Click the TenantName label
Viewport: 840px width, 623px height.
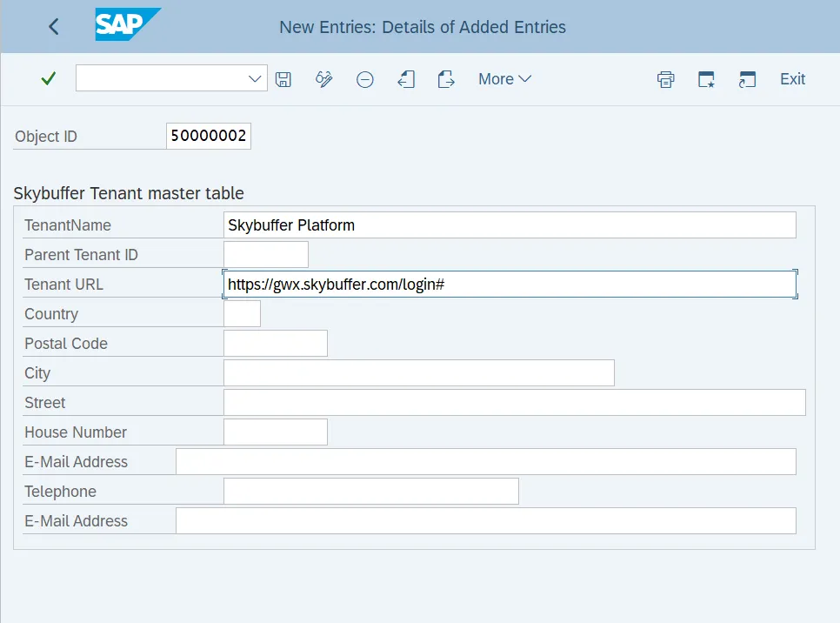click(68, 225)
